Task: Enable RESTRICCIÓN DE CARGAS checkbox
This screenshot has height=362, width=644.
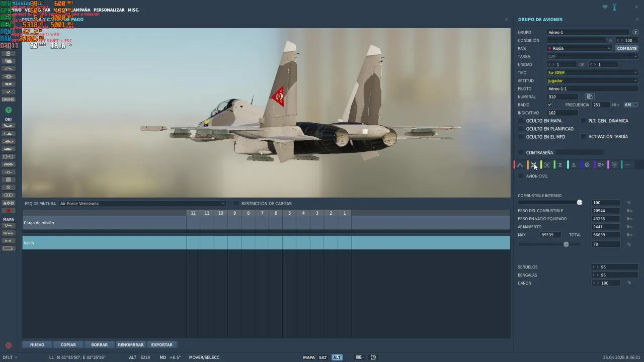Action: [x=236, y=204]
